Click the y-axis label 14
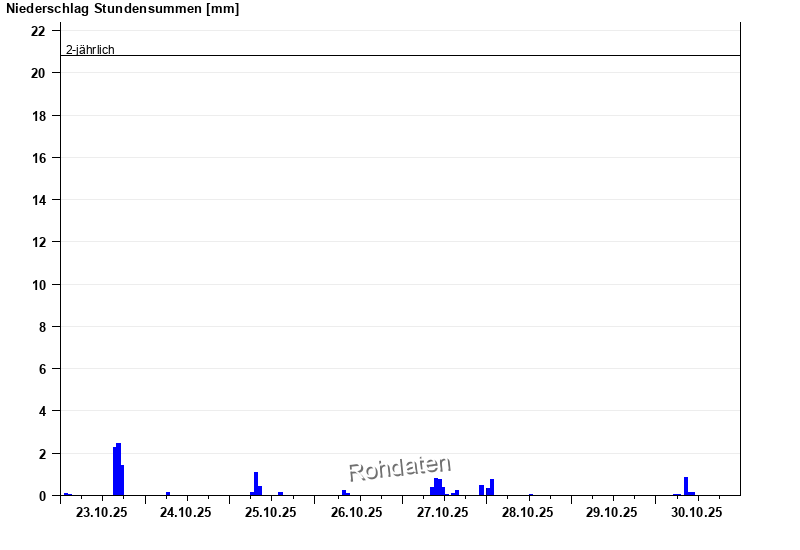This screenshot has height=550, width=800. 38,200
